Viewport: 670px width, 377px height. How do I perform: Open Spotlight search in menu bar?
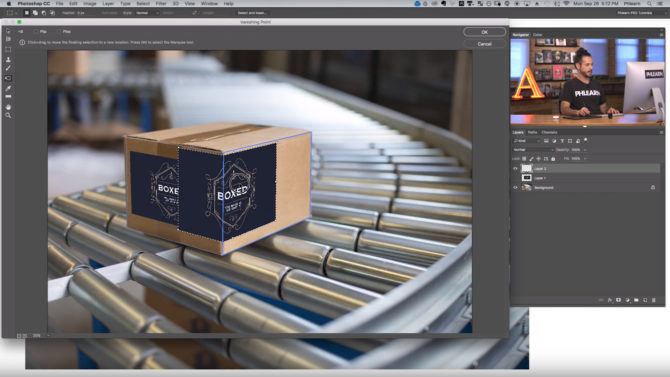[649, 3]
